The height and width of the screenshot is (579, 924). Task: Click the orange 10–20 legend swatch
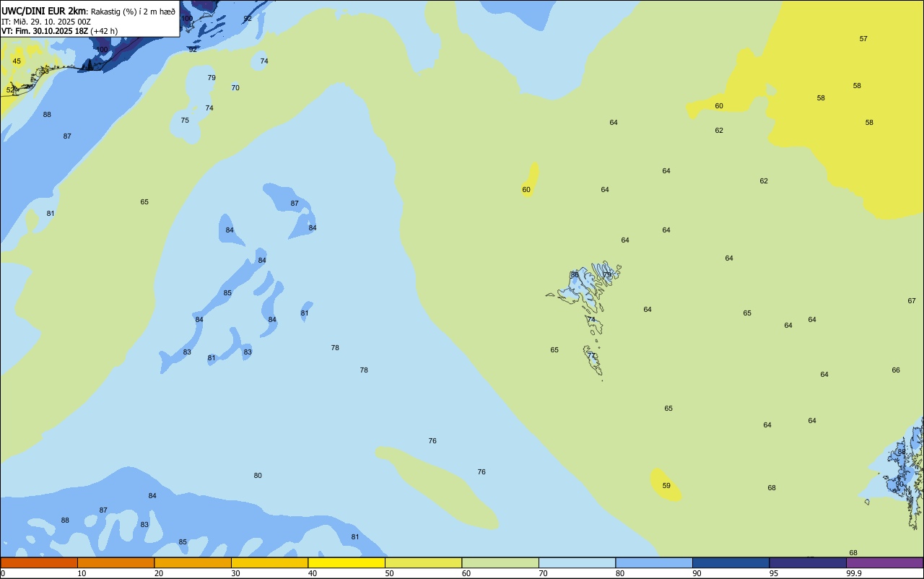click(115, 562)
